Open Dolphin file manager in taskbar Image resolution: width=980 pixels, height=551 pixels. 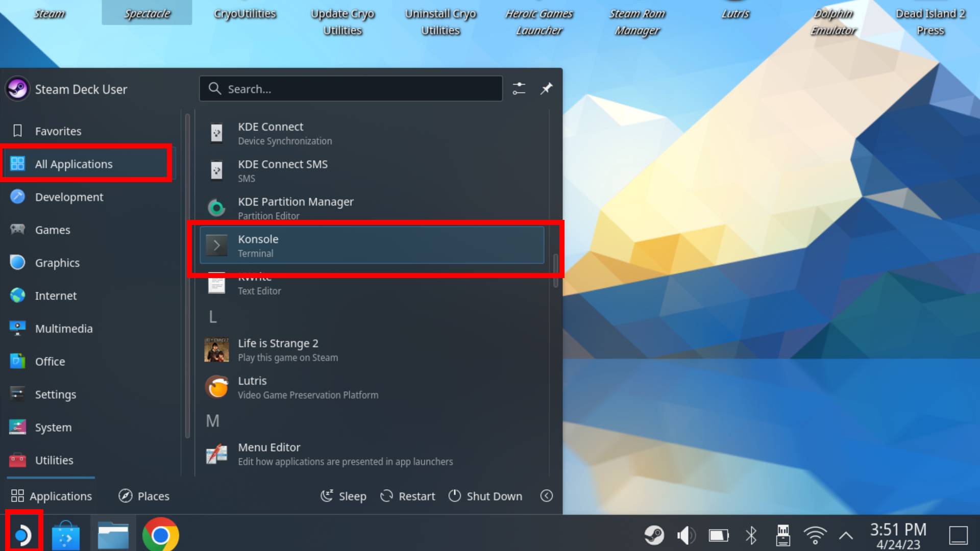113,535
